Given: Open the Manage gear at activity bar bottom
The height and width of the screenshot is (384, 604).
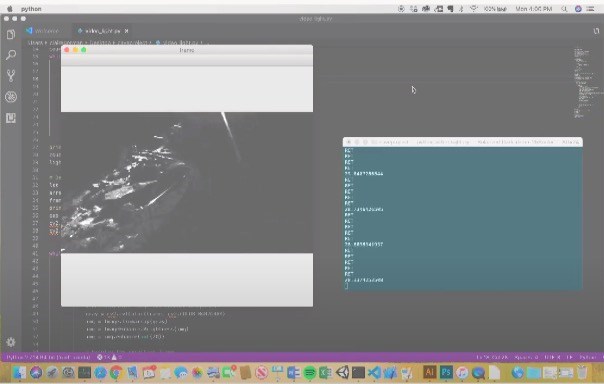Looking at the screenshot, I should (11, 342).
